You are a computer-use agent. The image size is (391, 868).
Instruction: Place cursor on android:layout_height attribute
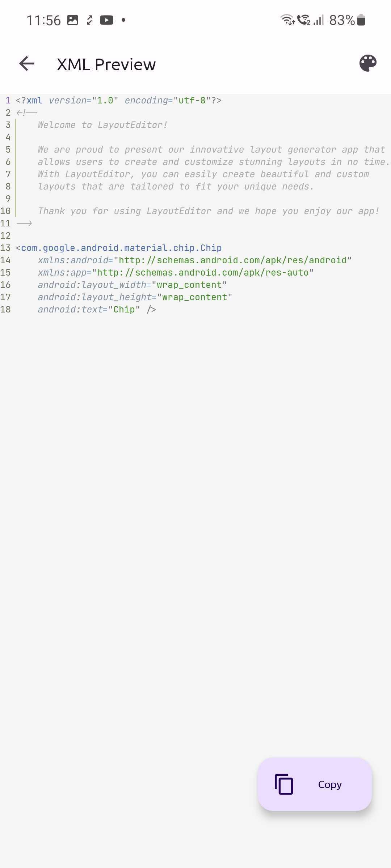[94, 297]
